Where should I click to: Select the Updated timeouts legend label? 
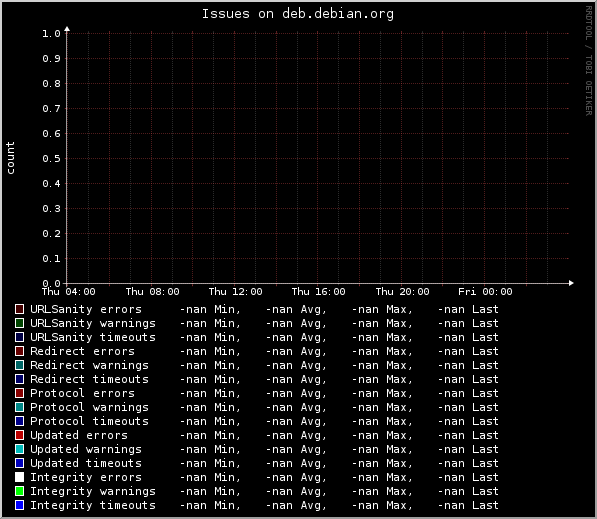coord(86,463)
